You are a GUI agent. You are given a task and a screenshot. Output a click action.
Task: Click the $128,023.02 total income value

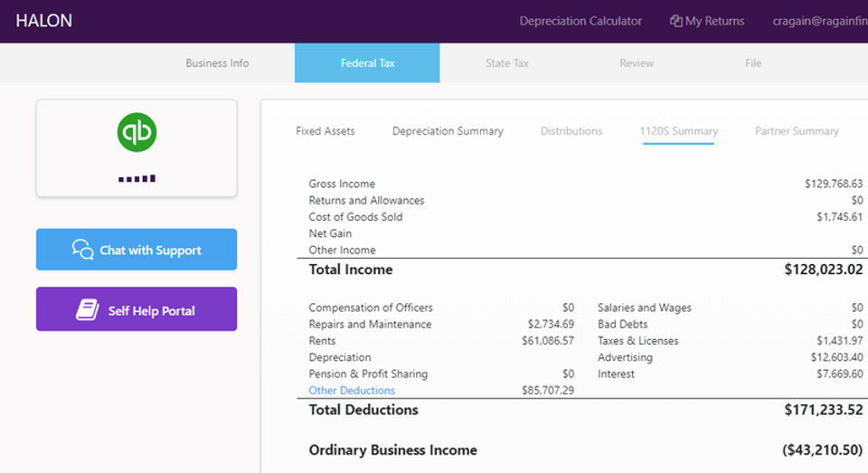click(823, 270)
